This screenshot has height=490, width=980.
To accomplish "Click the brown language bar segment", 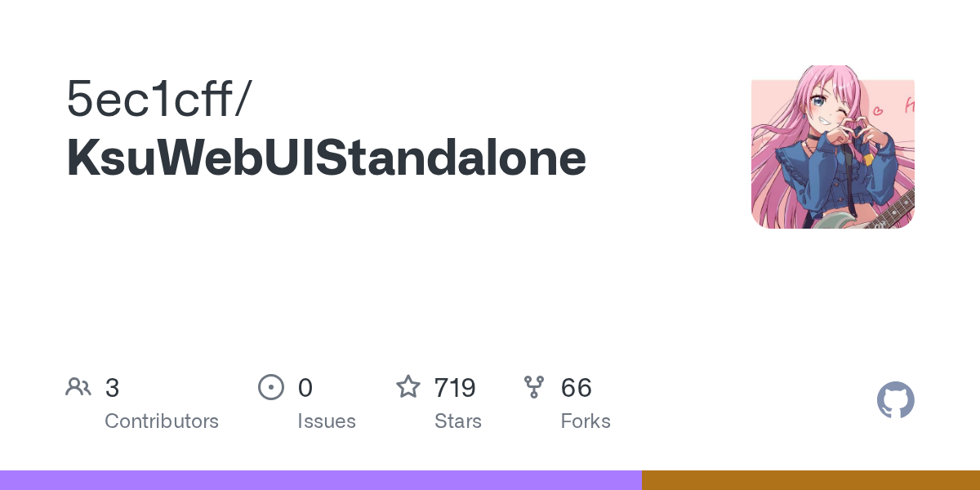I will pyautogui.click(x=810, y=480).
